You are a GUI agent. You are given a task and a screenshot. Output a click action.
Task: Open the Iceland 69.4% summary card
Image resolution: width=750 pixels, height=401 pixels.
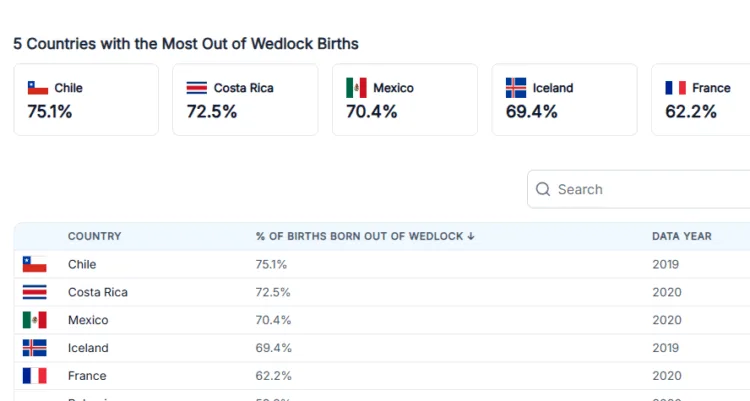(x=564, y=100)
